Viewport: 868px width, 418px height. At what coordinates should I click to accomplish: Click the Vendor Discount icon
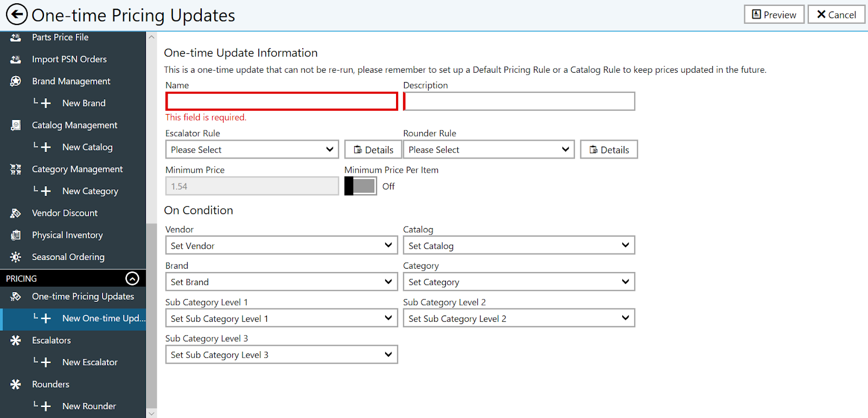[x=16, y=213]
